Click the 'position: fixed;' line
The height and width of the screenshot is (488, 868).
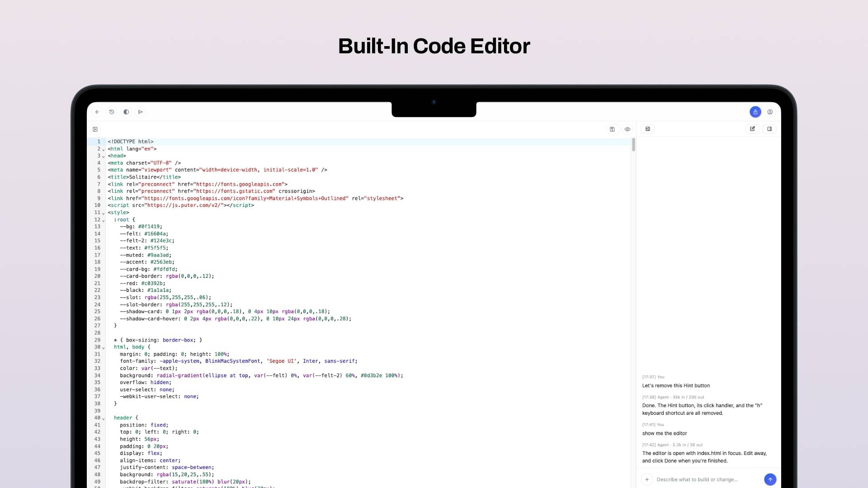(144, 425)
